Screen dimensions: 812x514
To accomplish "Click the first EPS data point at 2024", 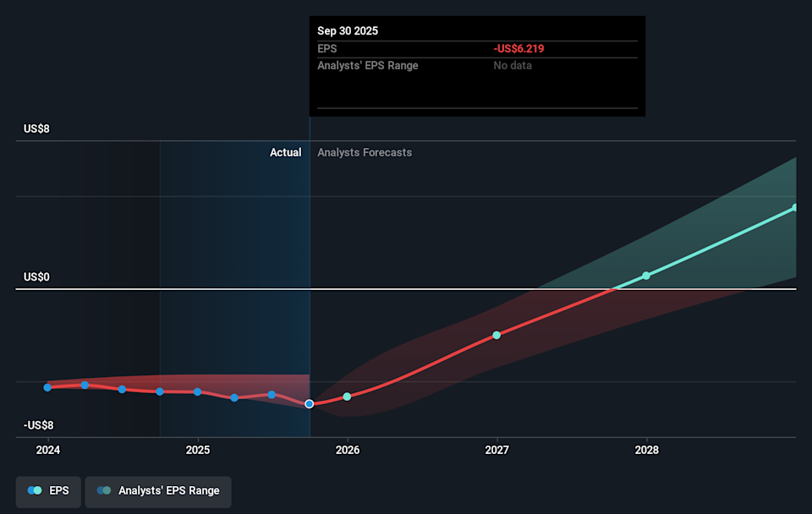I will (47, 387).
